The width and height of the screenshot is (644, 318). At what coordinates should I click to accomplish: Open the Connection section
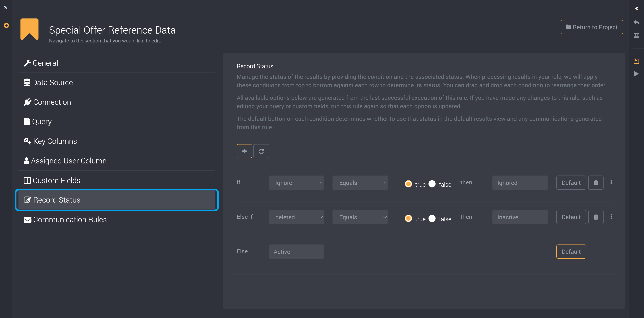(117, 102)
